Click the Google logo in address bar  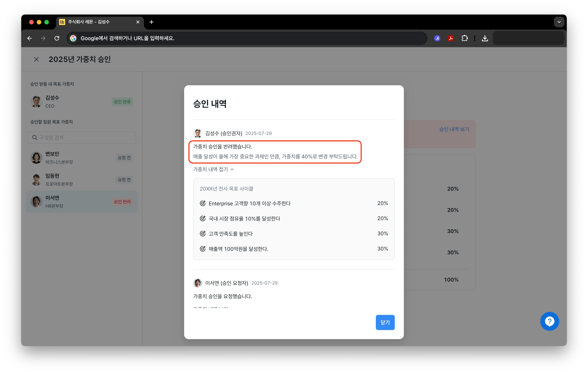coord(73,38)
